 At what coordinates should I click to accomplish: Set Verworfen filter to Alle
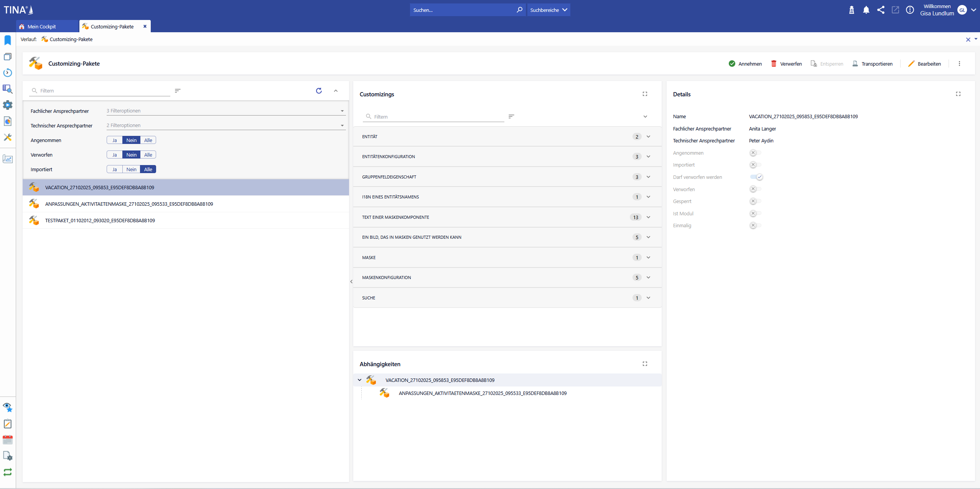click(x=148, y=155)
